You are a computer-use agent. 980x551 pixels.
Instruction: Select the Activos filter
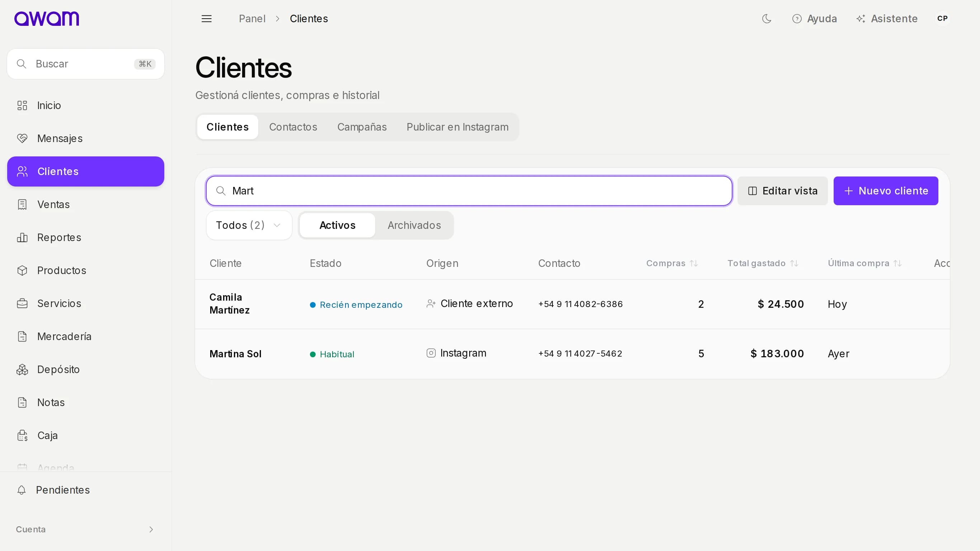click(x=338, y=225)
